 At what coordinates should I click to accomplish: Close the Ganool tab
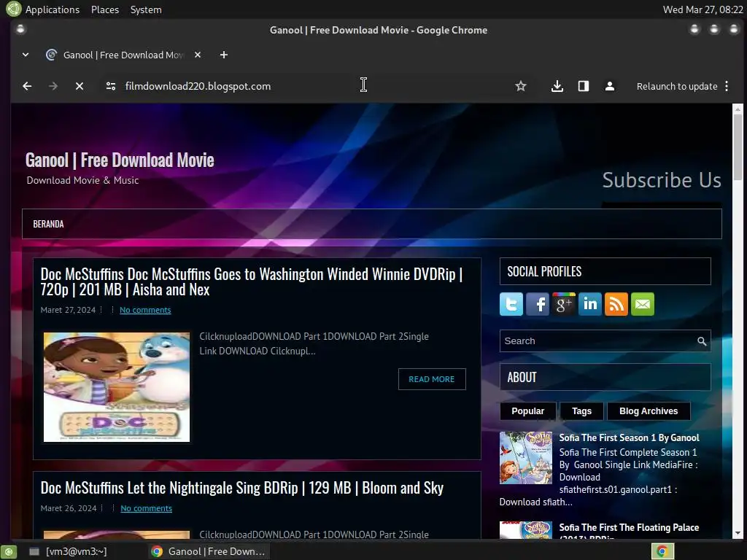coord(198,55)
